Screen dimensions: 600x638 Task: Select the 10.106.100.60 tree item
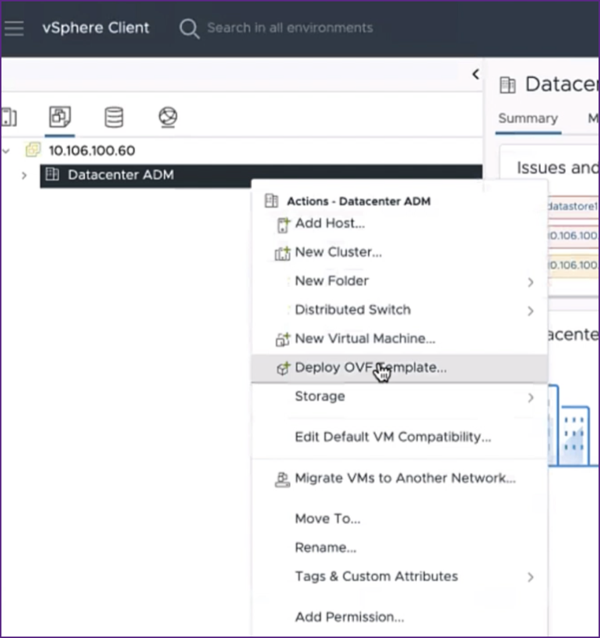tap(92, 151)
